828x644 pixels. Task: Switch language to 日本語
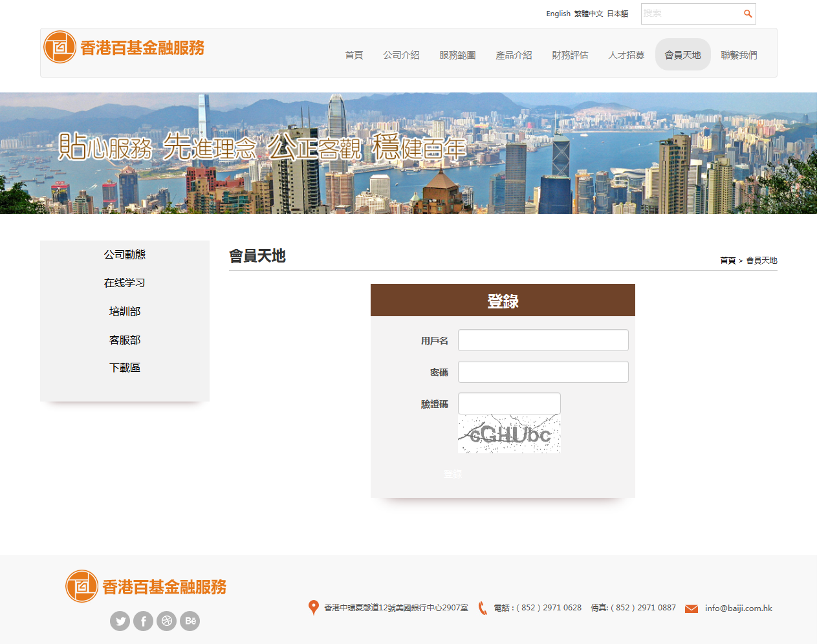[x=617, y=14]
